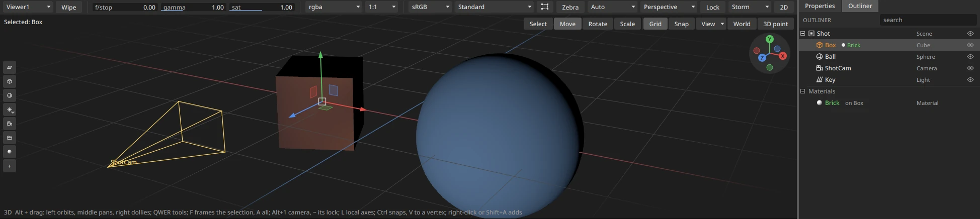Click the Outliner search field

tap(928, 20)
